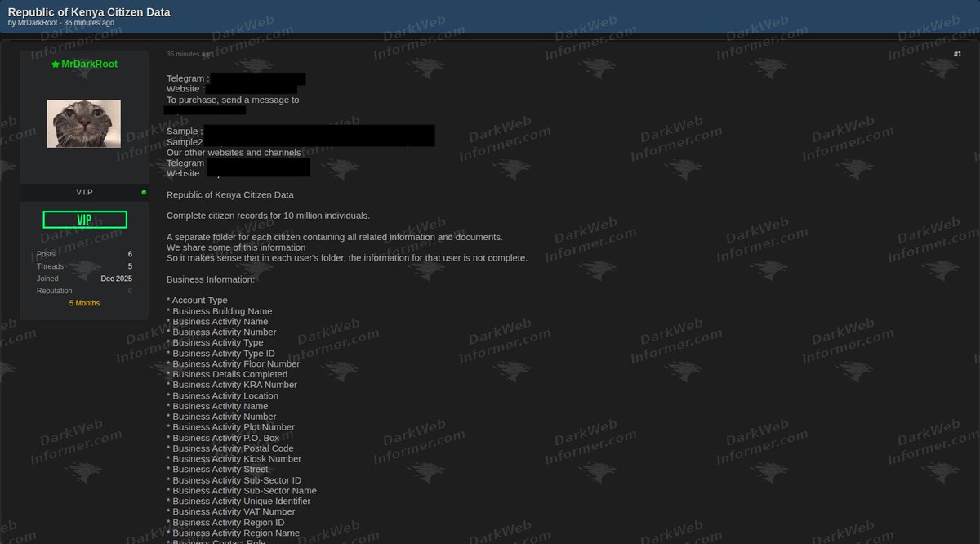Click 'Our other websites and channels' text
The height and width of the screenshot is (544, 980).
tap(234, 153)
